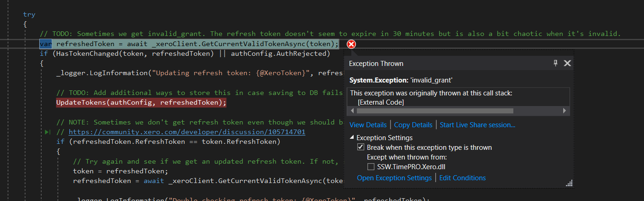644x201 pixels.
Task: Collapse the Exception Settings section
Action: [353, 137]
